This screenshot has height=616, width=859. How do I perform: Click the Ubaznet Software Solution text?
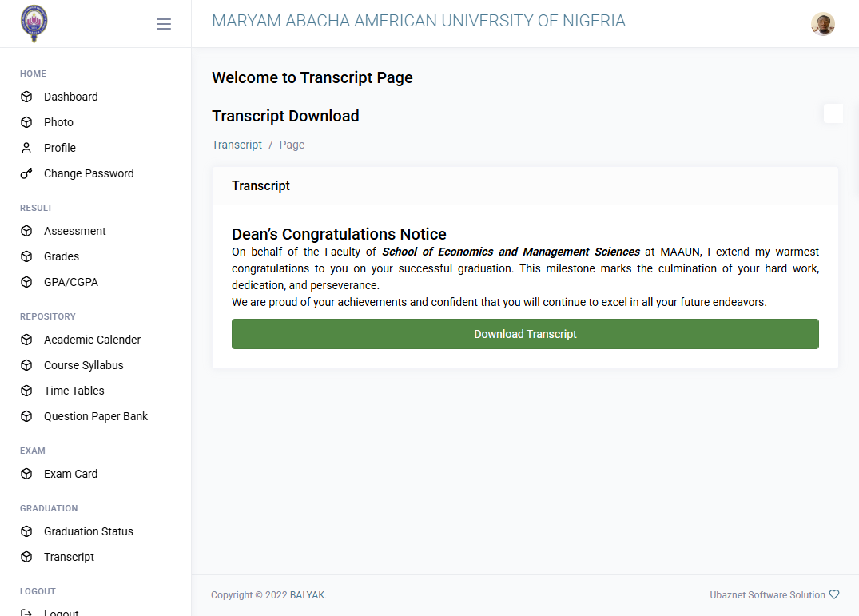tap(767, 595)
